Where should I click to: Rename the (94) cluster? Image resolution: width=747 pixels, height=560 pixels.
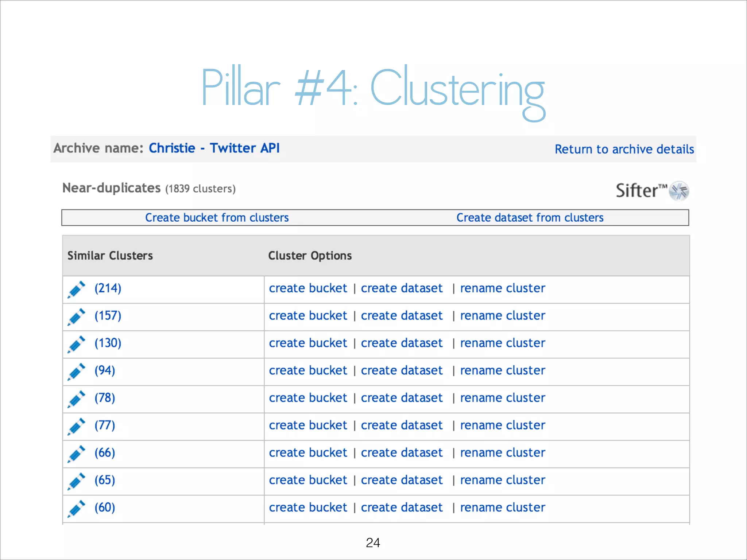[503, 370]
